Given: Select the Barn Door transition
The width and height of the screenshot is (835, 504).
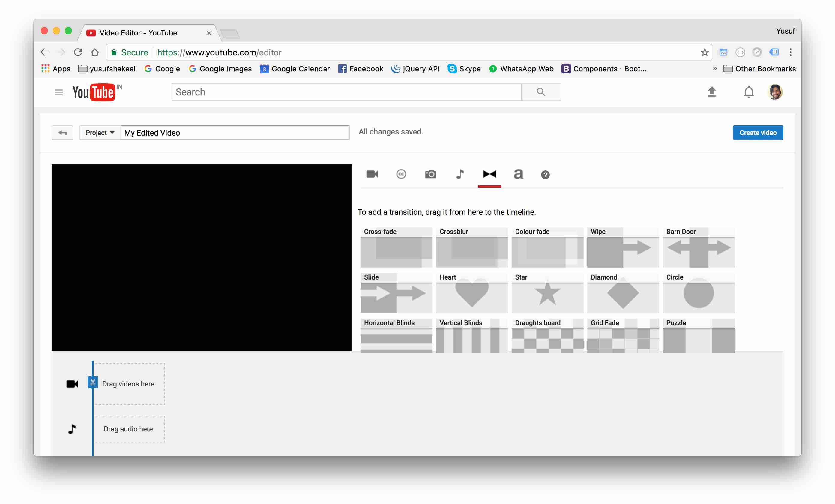Looking at the screenshot, I should click(699, 247).
